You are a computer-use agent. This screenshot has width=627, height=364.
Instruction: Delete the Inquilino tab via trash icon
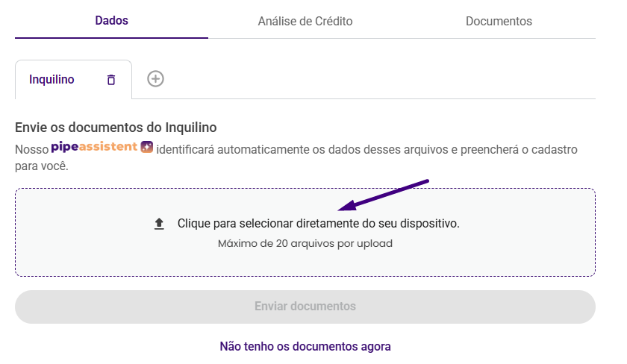pyautogui.click(x=111, y=80)
